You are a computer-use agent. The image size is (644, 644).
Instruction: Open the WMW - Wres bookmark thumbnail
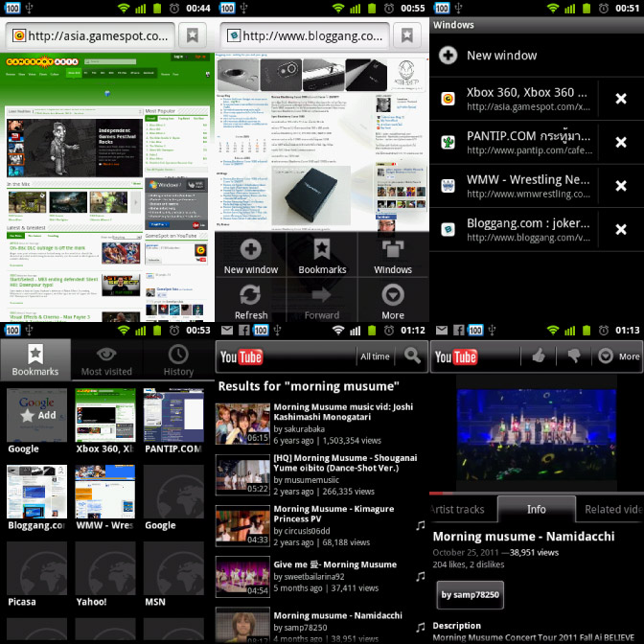[x=105, y=492]
